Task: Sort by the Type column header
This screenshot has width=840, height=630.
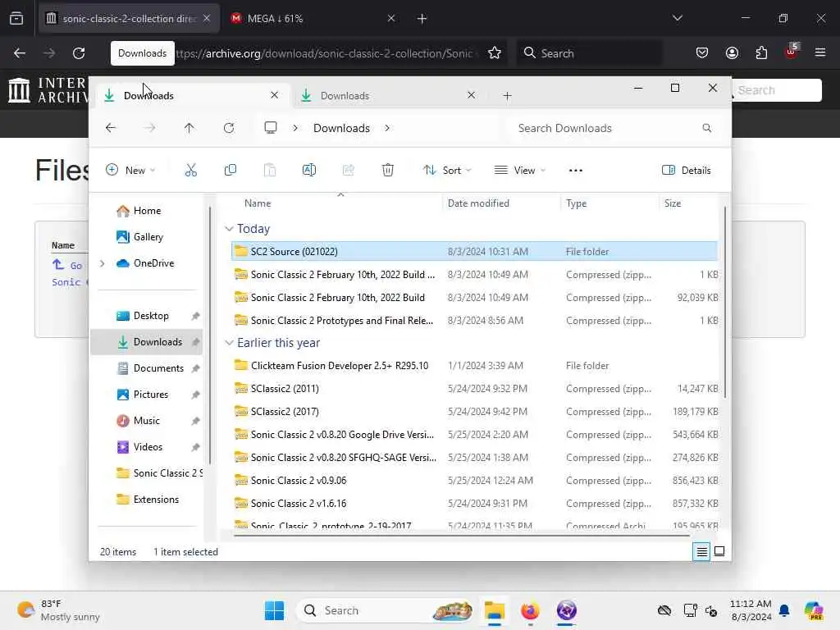Action: coord(577,203)
